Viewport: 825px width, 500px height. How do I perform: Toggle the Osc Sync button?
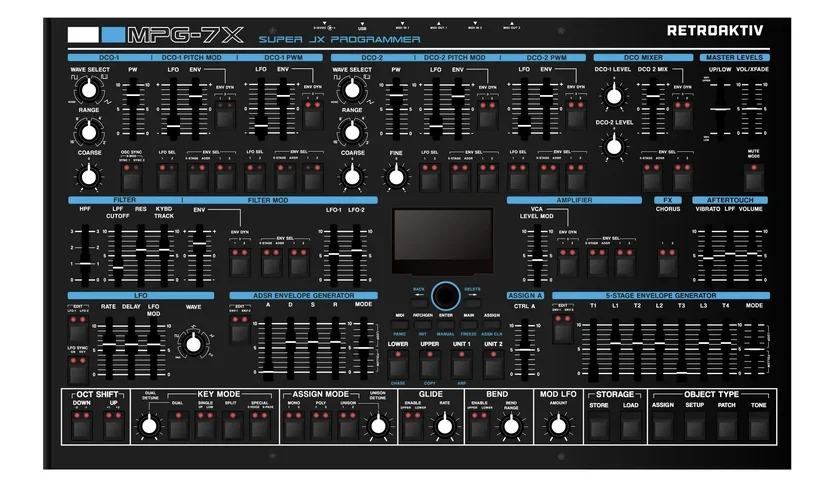[131, 177]
